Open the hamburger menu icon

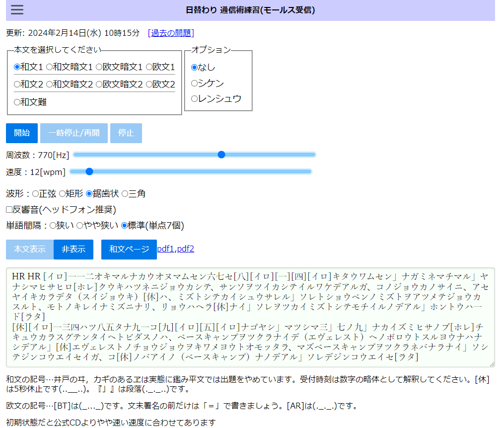point(17,10)
